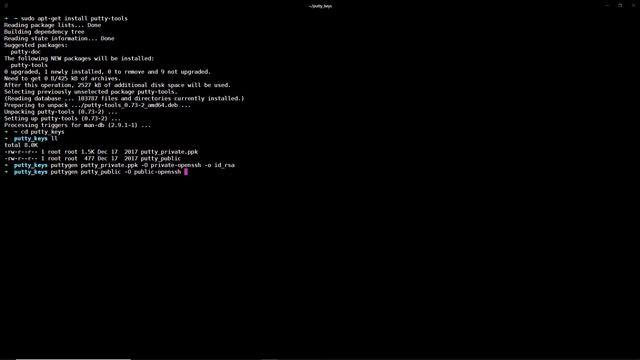The height and width of the screenshot is (360, 640).
Task: Click the putty-tools package name under NEW packages
Action: (29, 65)
